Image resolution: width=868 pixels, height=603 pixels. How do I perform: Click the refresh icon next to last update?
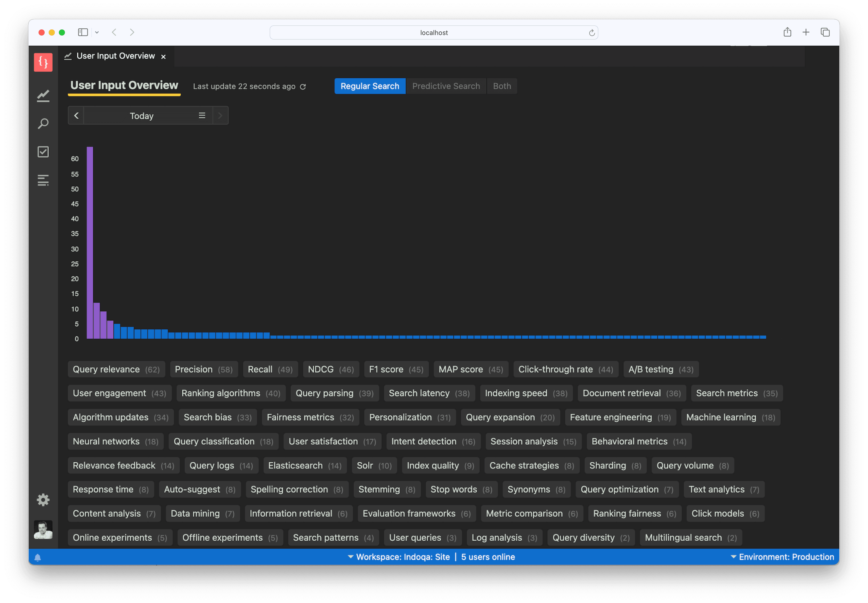303,87
